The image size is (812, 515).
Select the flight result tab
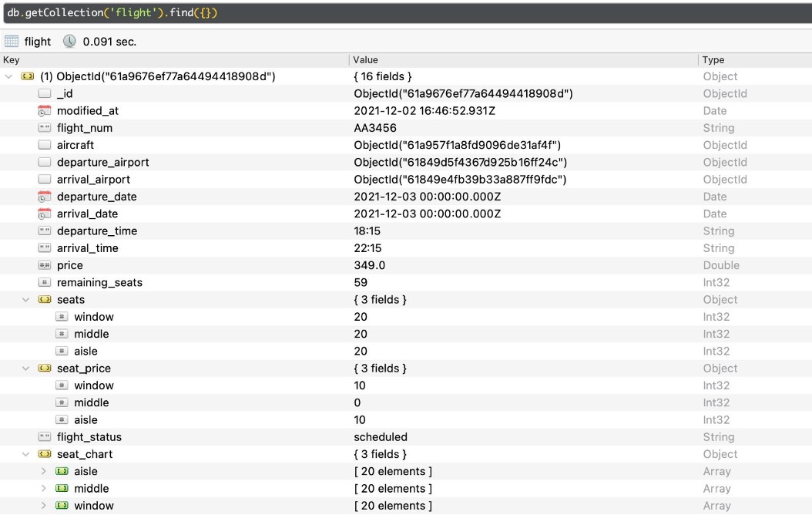(x=31, y=42)
